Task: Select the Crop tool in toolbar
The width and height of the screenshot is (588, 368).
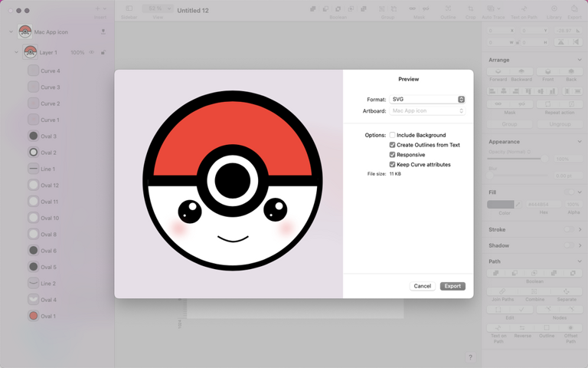Action: pos(470,8)
